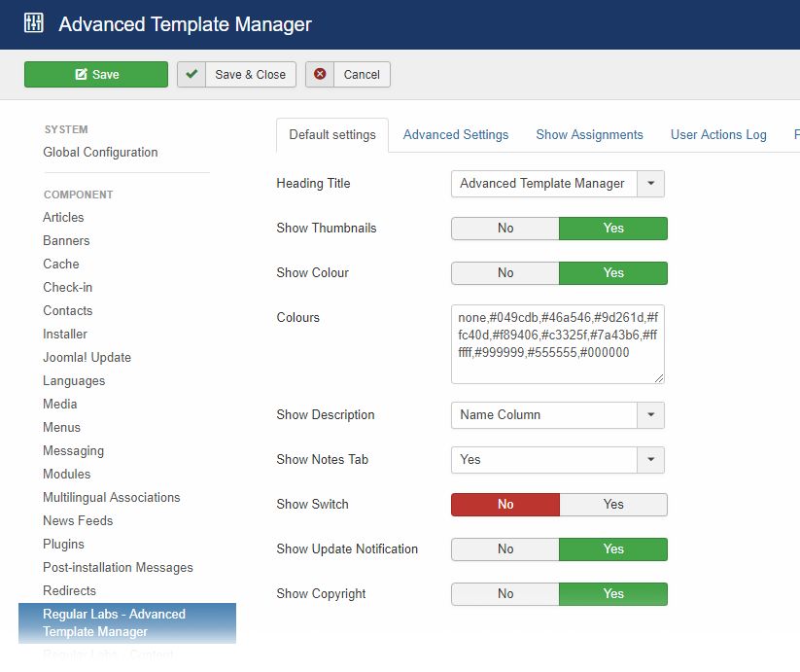Open Messaging component settings
800x672 pixels.
click(74, 451)
